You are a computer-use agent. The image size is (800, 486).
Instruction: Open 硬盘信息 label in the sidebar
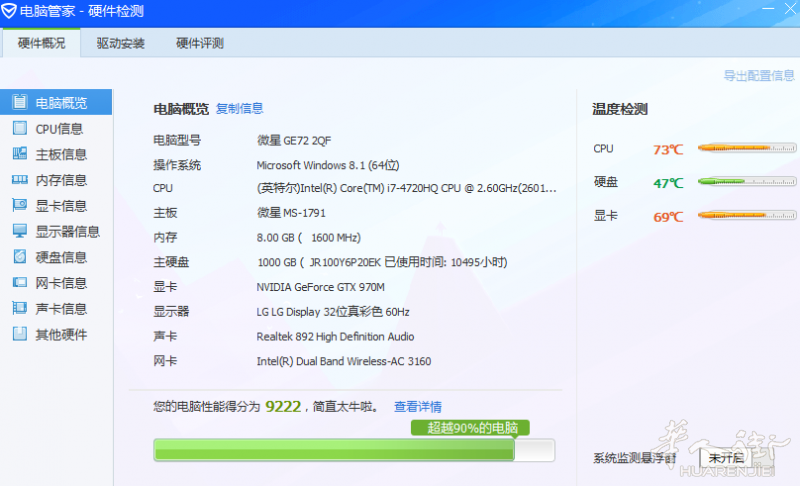point(61,257)
